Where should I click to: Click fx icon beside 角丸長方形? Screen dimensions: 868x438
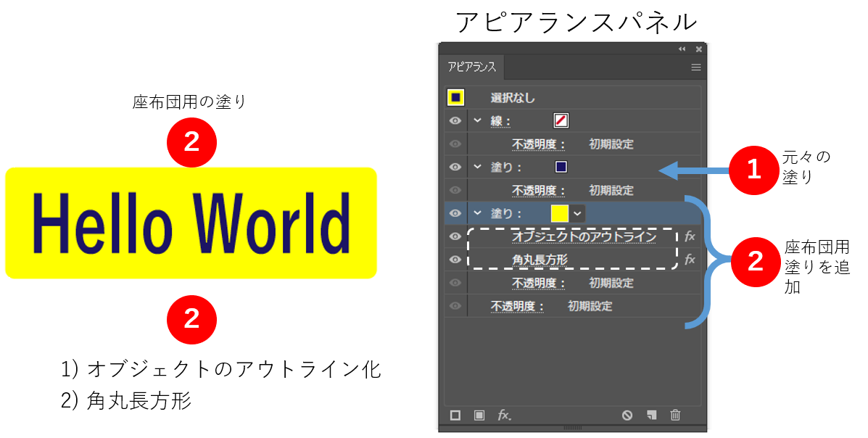[690, 260]
